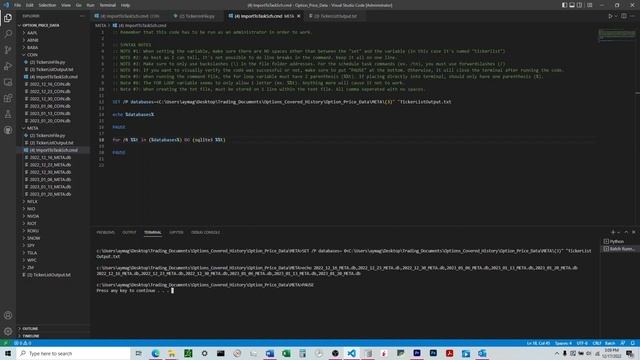Click the errors and warnings status indicator
The height and width of the screenshot is (360, 640).
[x=22, y=343]
